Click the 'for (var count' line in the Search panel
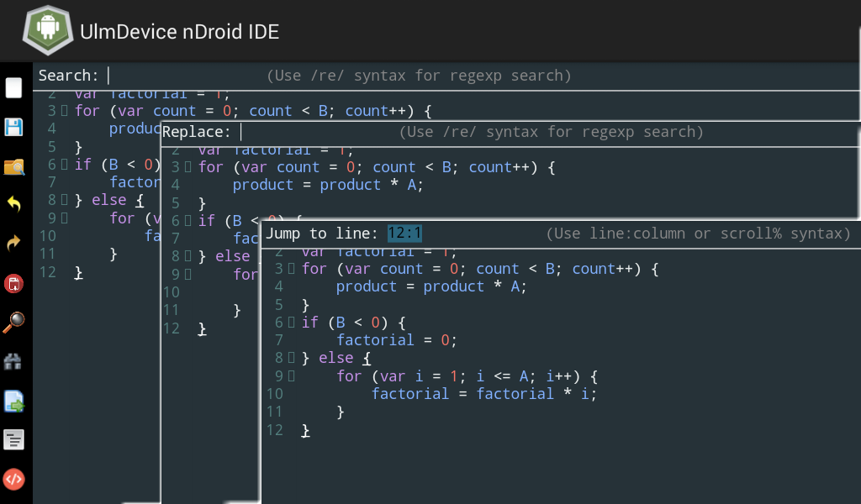 [x=253, y=111]
